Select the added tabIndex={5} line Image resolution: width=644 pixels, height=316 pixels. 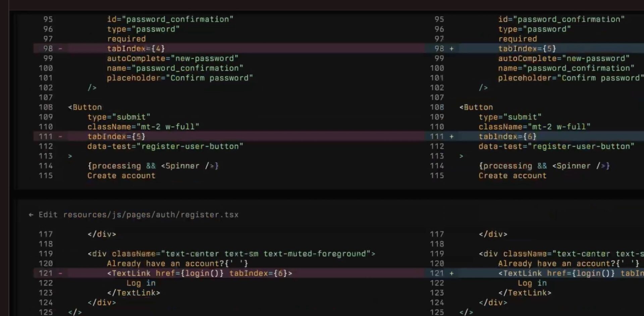pos(527,49)
